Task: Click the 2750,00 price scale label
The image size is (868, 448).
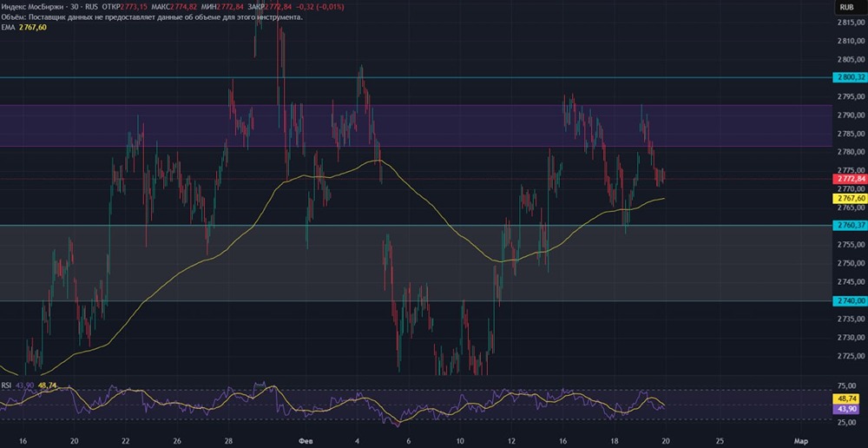Action: (x=851, y=264)
